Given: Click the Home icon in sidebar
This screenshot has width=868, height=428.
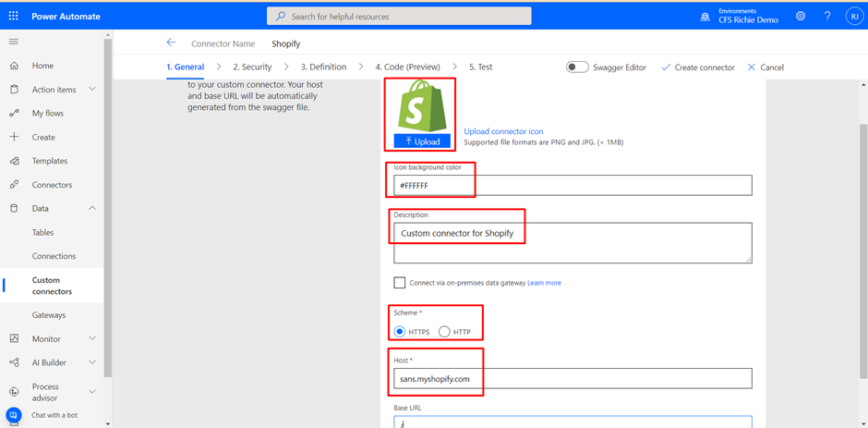Looking at the screenshot, I should (15, 66).
